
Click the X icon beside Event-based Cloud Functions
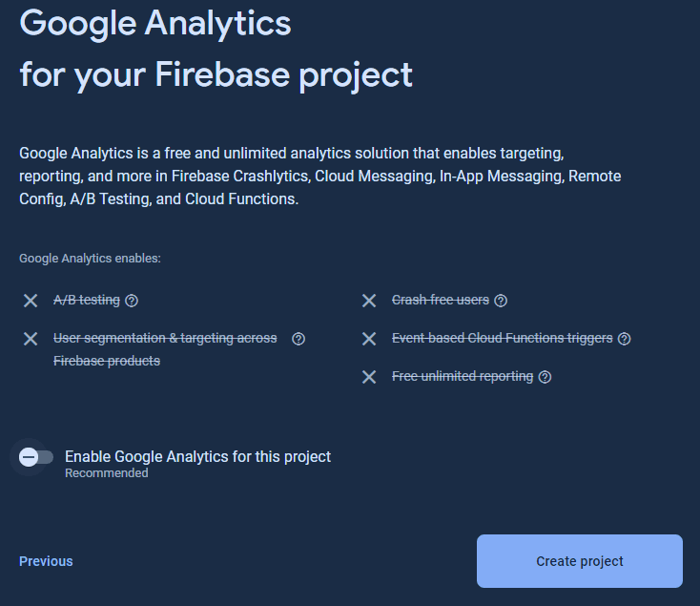point(369,339)
